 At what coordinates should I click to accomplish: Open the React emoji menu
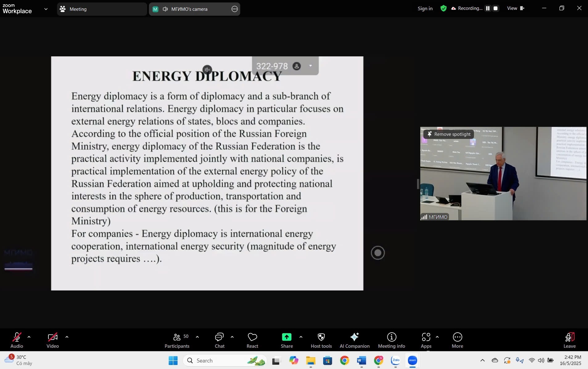tap(252, 340)
